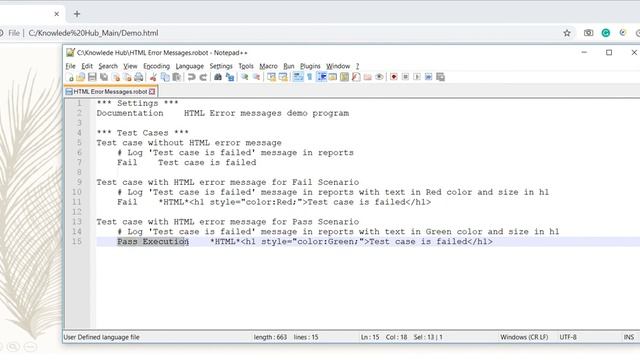Close the current browser tab
Screen dimensions: 640x360
coord(56,14)
